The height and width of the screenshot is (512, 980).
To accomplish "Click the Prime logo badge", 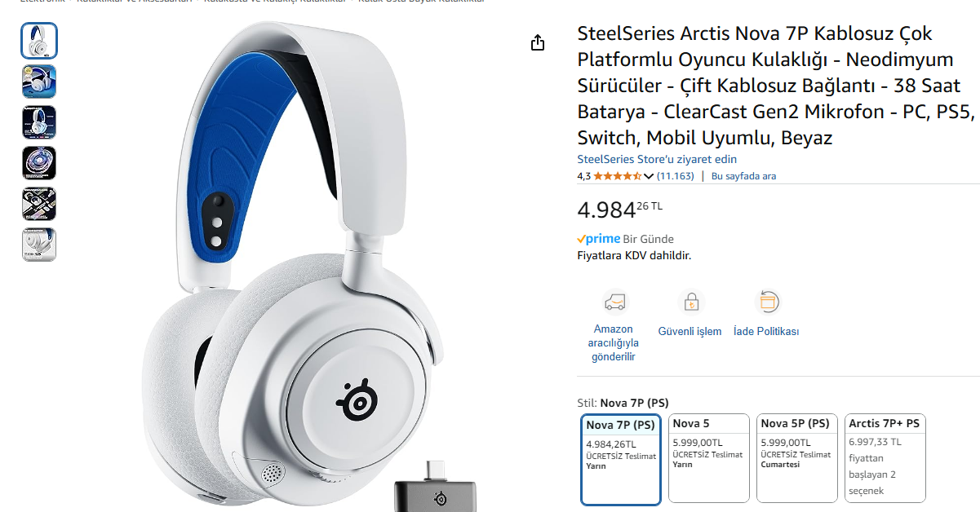I will 599,239.
